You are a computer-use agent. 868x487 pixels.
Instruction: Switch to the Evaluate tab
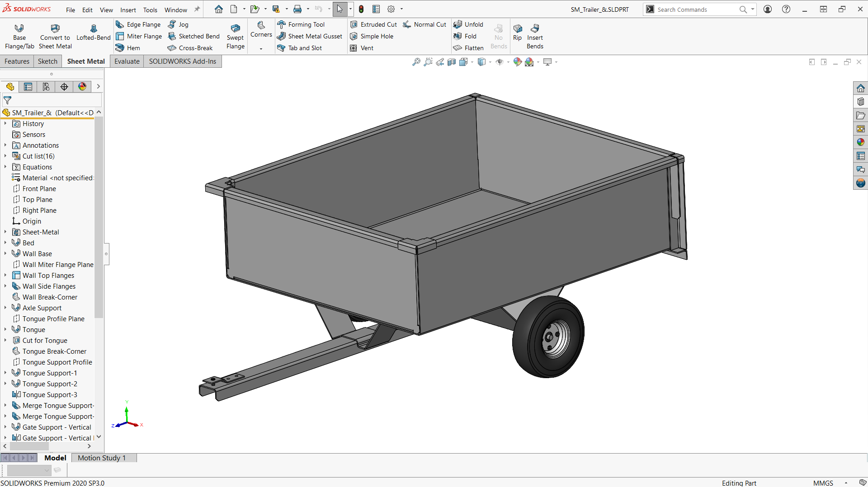(x=127, y=61)
